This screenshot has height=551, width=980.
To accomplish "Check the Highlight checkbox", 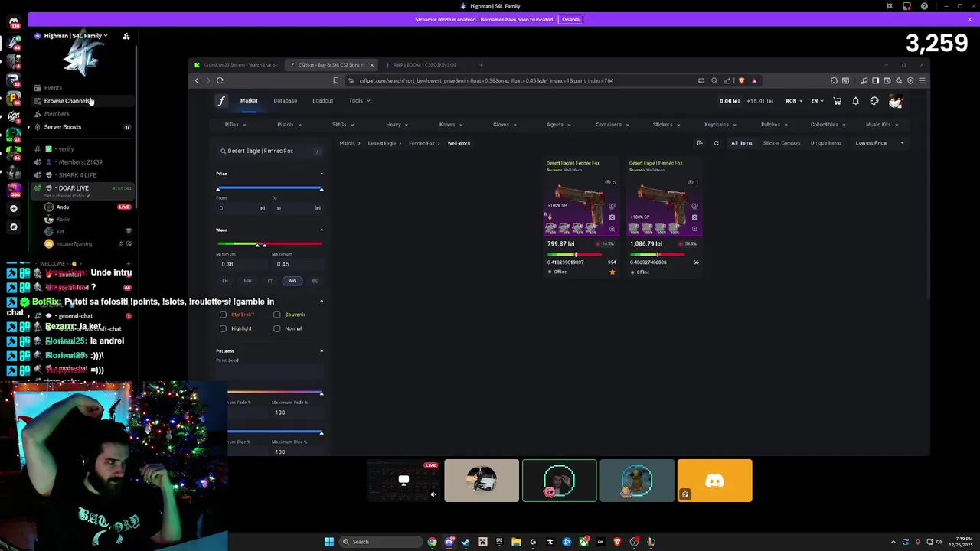I will 224,328.
